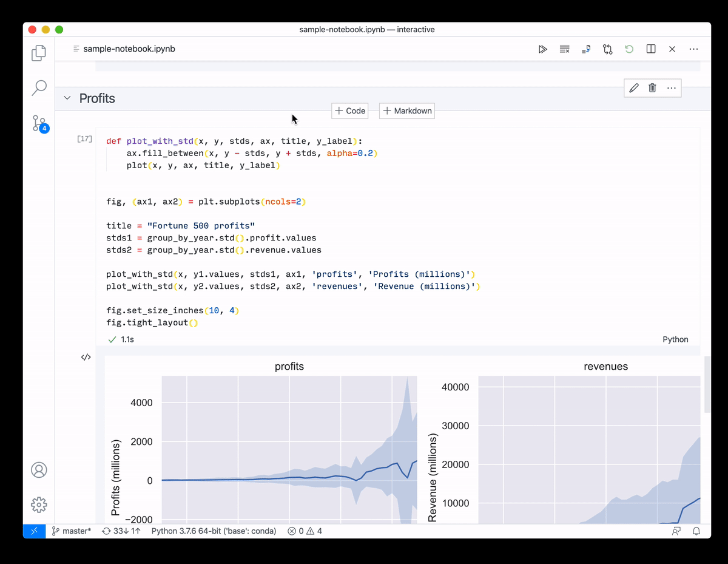Image resolution: width=728 pixels, height=564 pixels.
Task: Click the 'Profits' markdown heading text
Action: 97,98
